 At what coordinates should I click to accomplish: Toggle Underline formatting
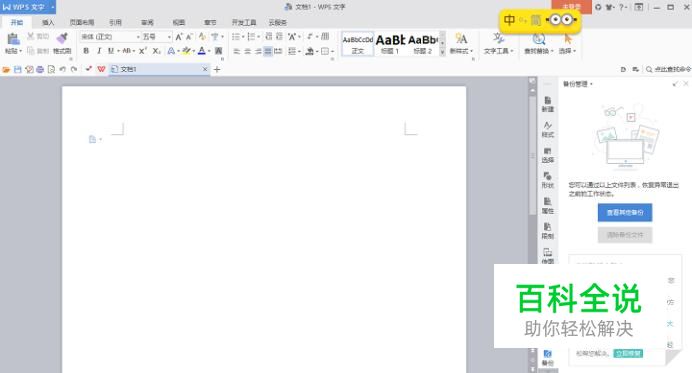[x=111, y=51]
